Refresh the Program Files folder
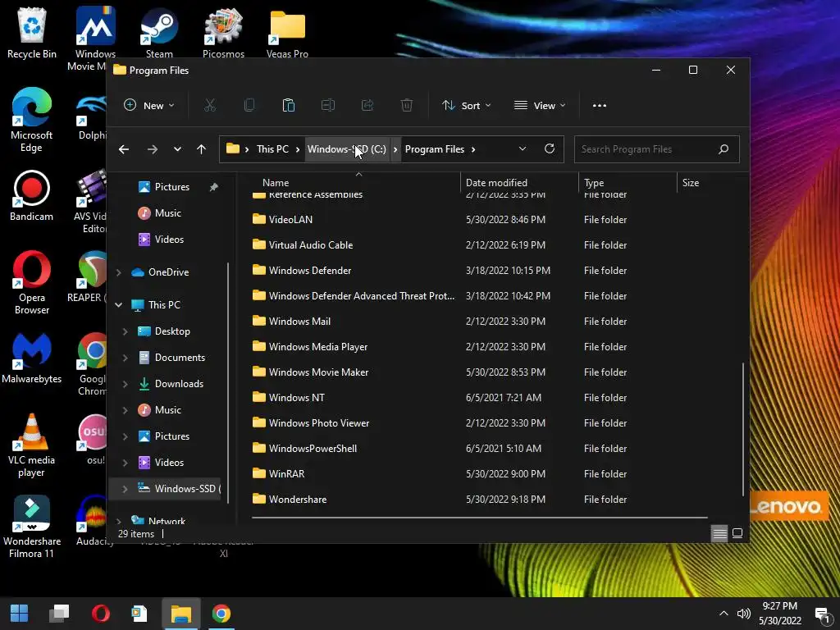Screen dimensions: 840x630 click(550, 149)
